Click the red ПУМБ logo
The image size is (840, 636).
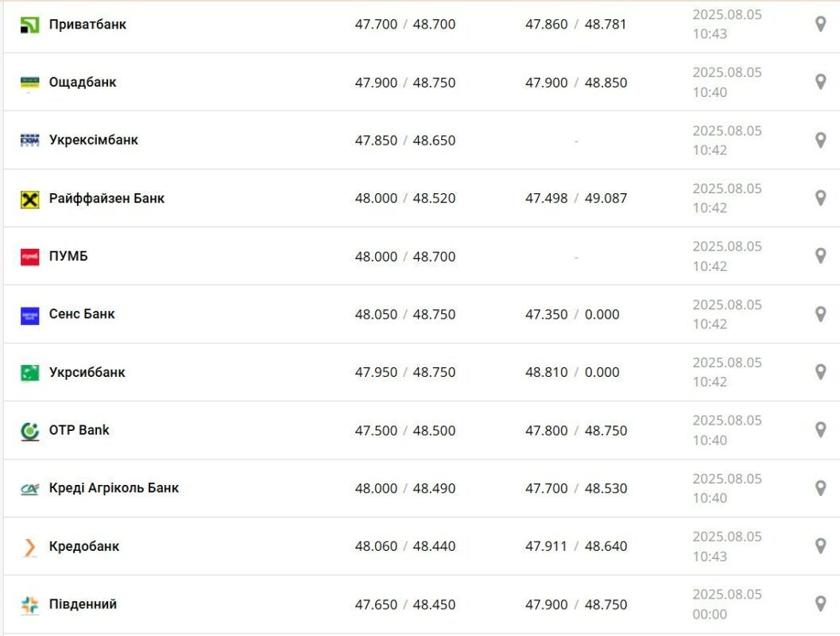coord(29,258)
